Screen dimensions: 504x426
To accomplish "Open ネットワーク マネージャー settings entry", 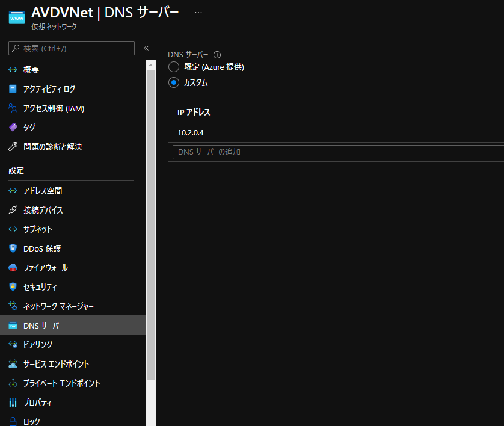I will [x=58, y=306].
